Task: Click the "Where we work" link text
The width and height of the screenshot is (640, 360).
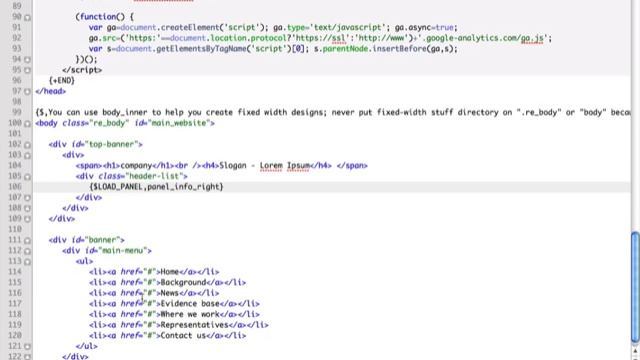Action: (x=190, y=314)
